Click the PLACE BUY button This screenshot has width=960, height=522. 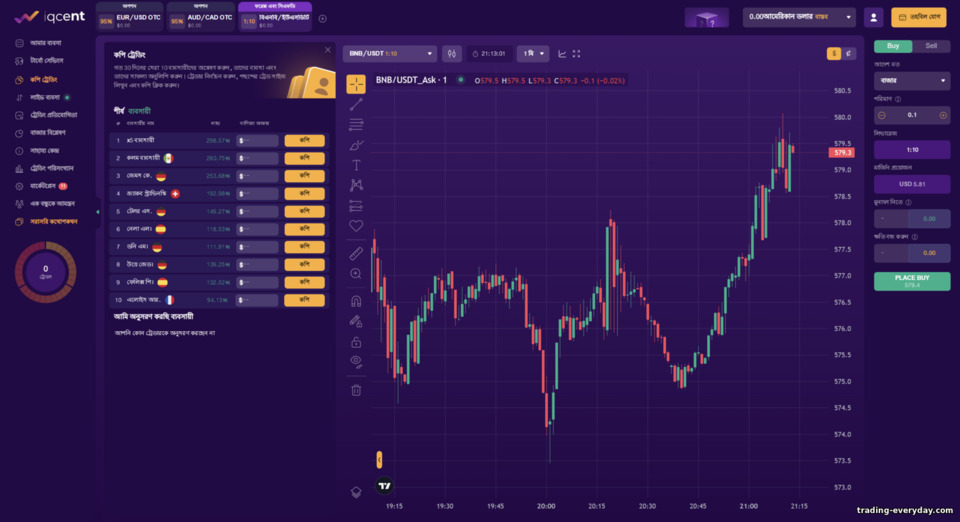coord(912,281)
